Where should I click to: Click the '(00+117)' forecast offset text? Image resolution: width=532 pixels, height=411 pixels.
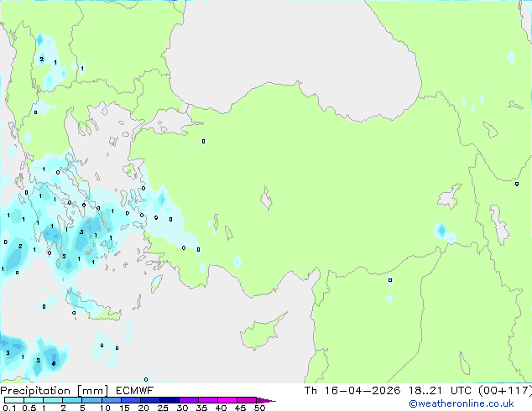point(505,391)
